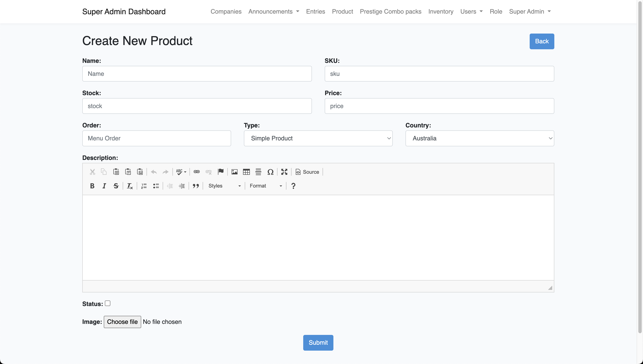Insert a numbered list
The width and height of the screenshot is (643, 364).
click(144, 186)
